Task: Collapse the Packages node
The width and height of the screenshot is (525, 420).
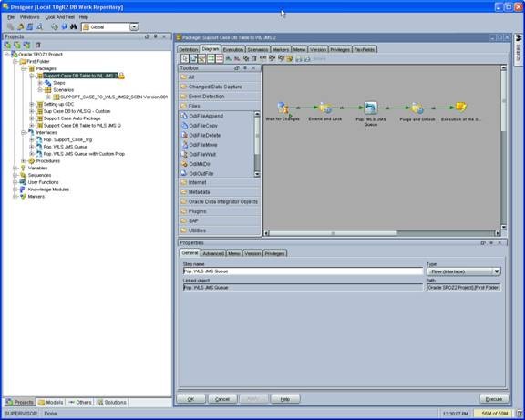Action: tap(24, 68)
